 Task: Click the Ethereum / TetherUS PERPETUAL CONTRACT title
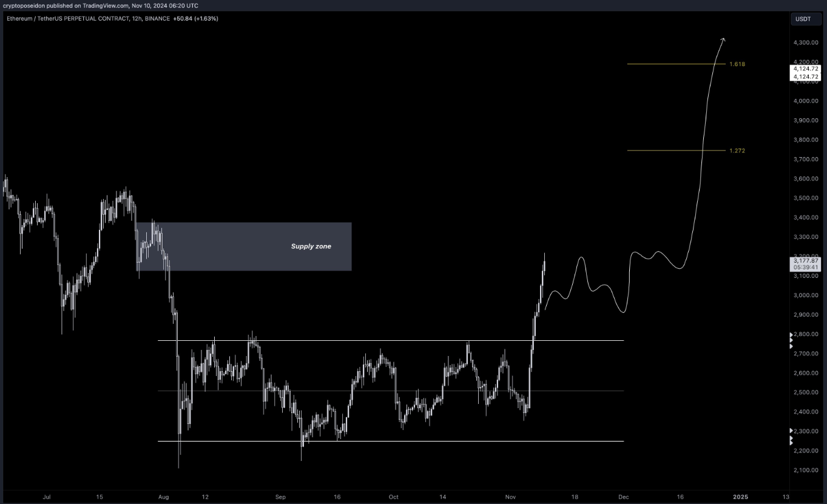(67, 19)
